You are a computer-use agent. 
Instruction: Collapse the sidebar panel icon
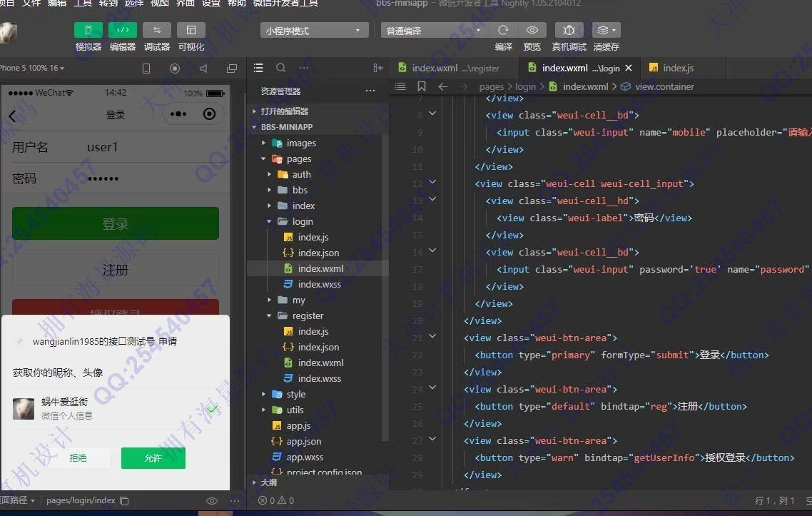tap(378, 68)
